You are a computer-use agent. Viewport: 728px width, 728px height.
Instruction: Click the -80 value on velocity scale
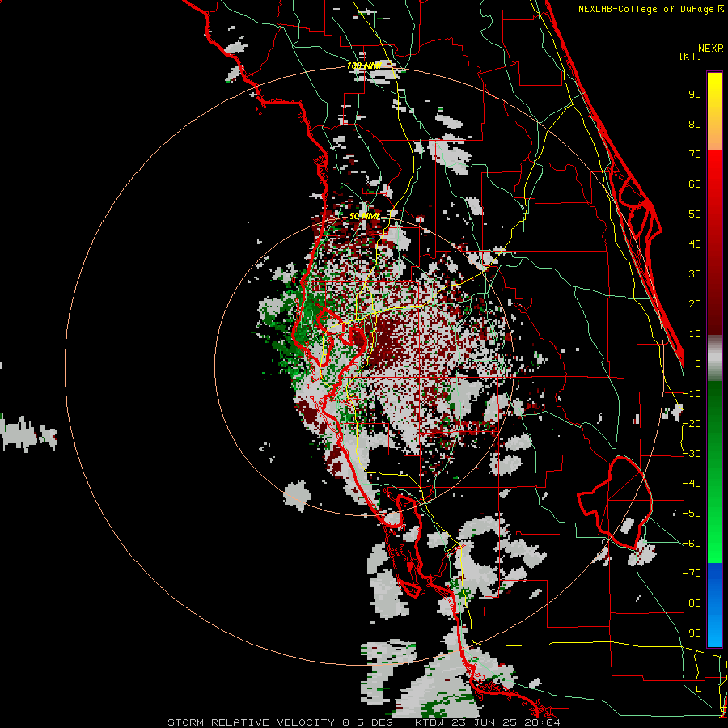(692, 603)
